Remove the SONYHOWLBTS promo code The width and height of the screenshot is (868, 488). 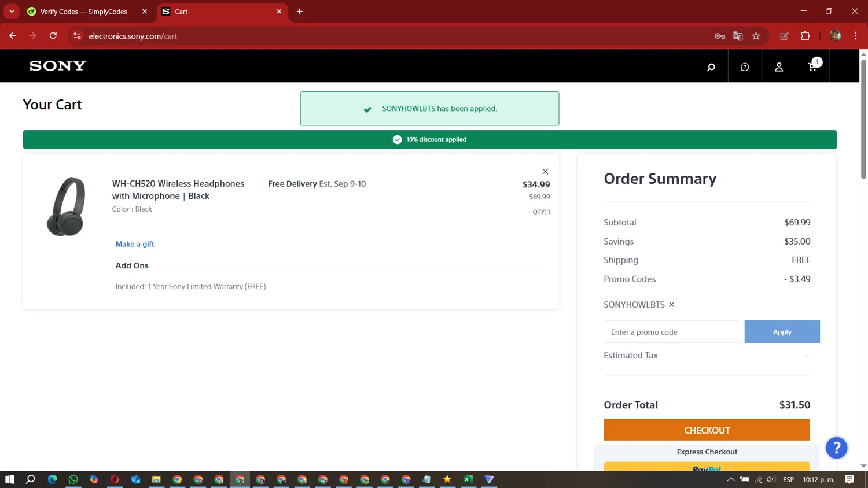(x=671, y=305)
